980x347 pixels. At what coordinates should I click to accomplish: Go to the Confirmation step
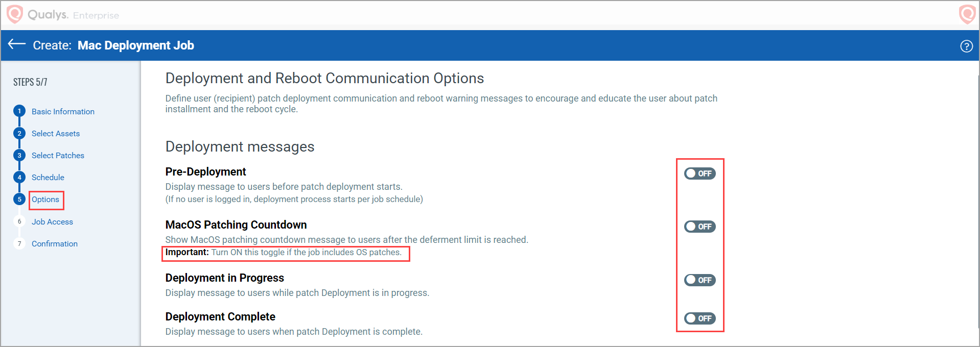click(55, 243)
